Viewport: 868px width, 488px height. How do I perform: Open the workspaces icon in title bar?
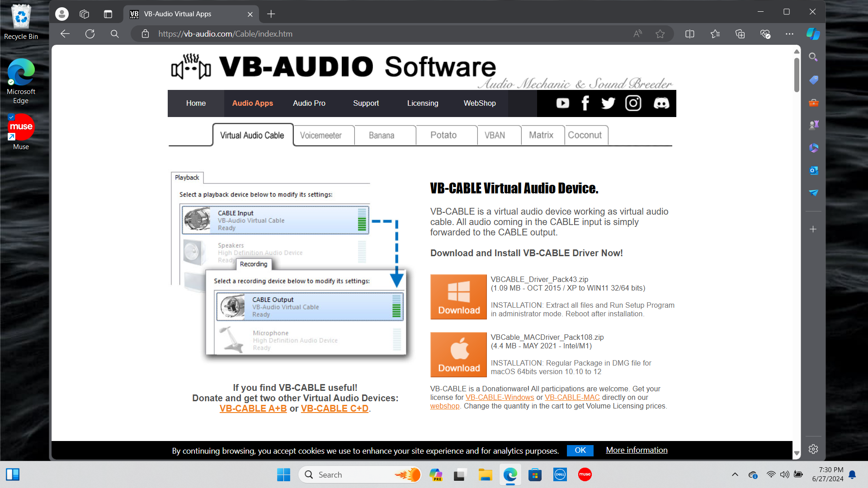(84, 14)
